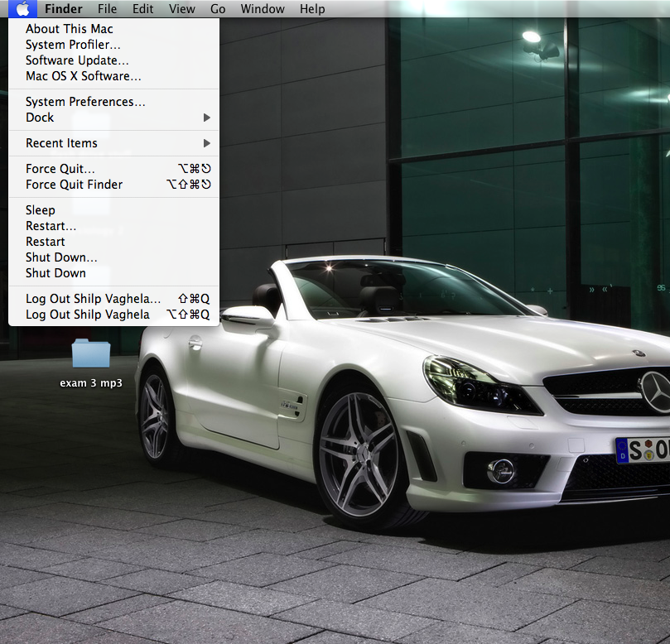Open the File menu

[x=107, y=9]
